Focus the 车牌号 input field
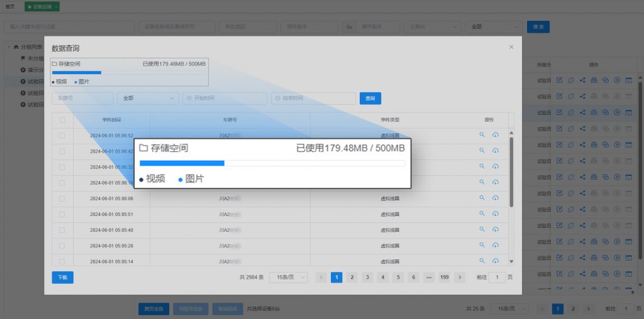 coord(82,99)
